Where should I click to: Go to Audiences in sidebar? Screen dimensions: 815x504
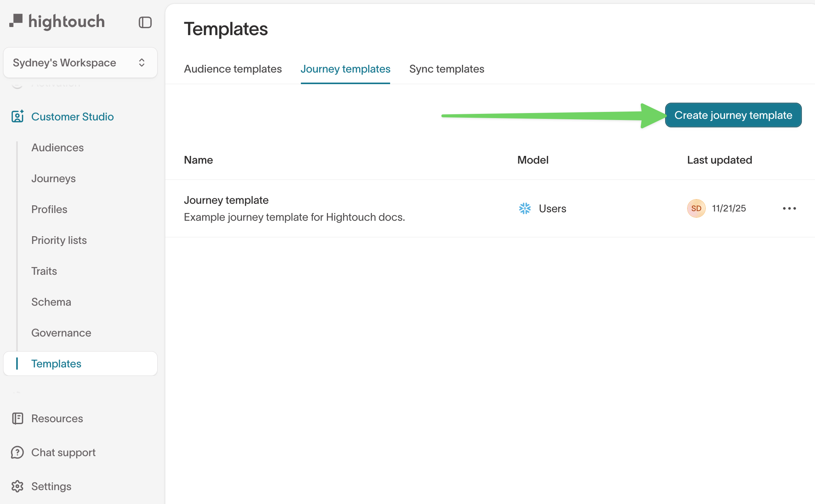tap(58, 147)
